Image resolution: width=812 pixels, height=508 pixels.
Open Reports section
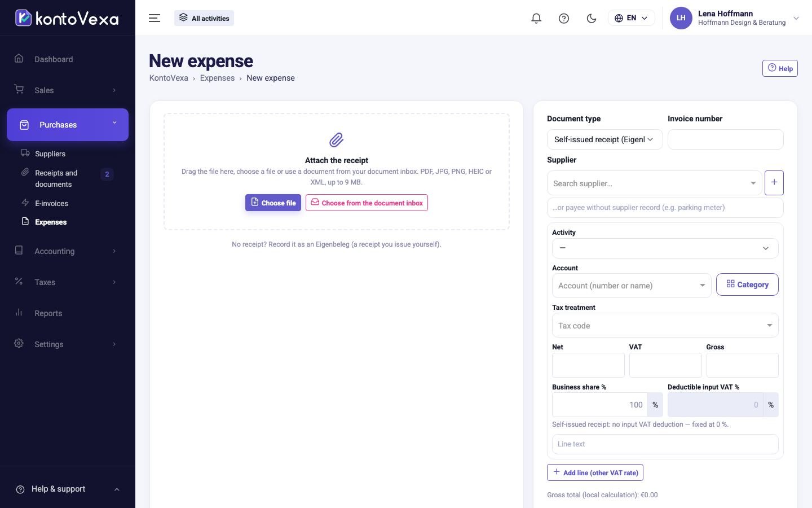68,313
